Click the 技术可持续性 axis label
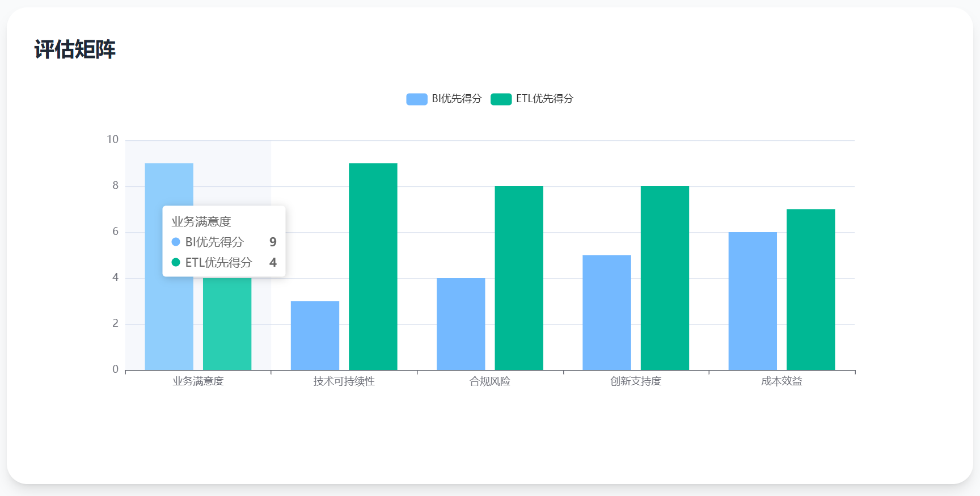The width and height of the screenshot is (980, 496). 344,381
